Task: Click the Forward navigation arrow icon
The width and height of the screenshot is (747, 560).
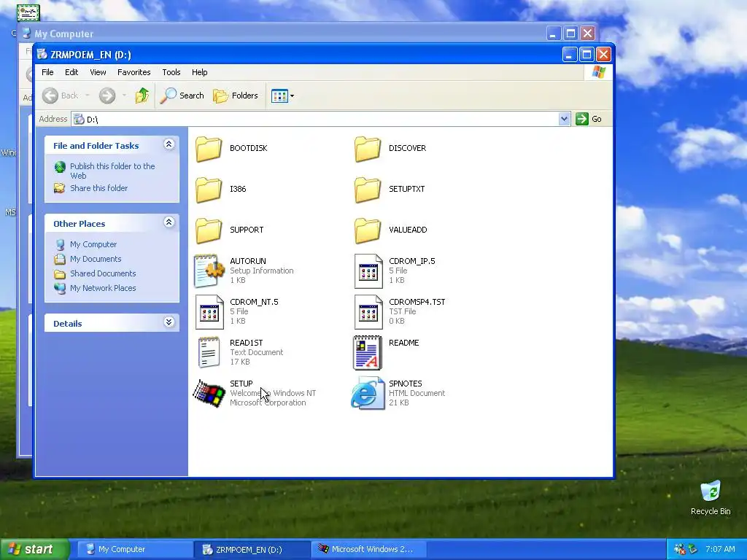Action: (x=107, y=96)
